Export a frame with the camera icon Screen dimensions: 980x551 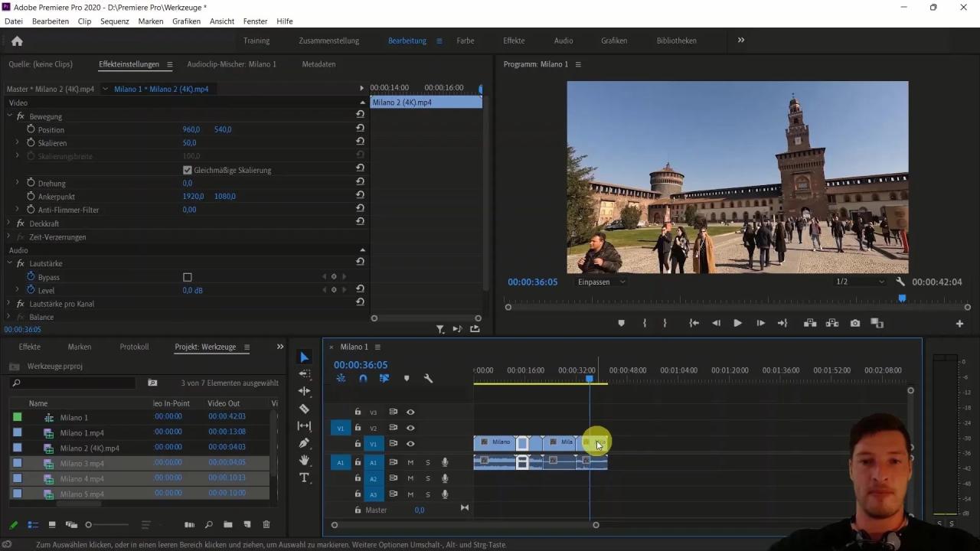pyautogui.click(x=855, y=323)
